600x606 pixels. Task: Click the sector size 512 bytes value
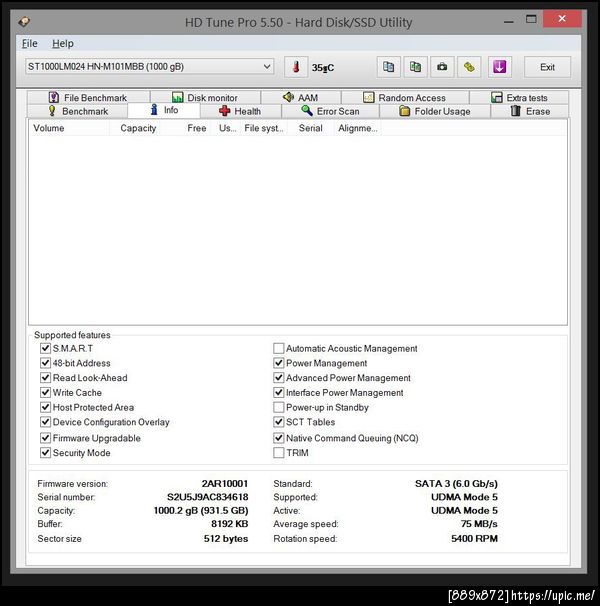[226, 538]
